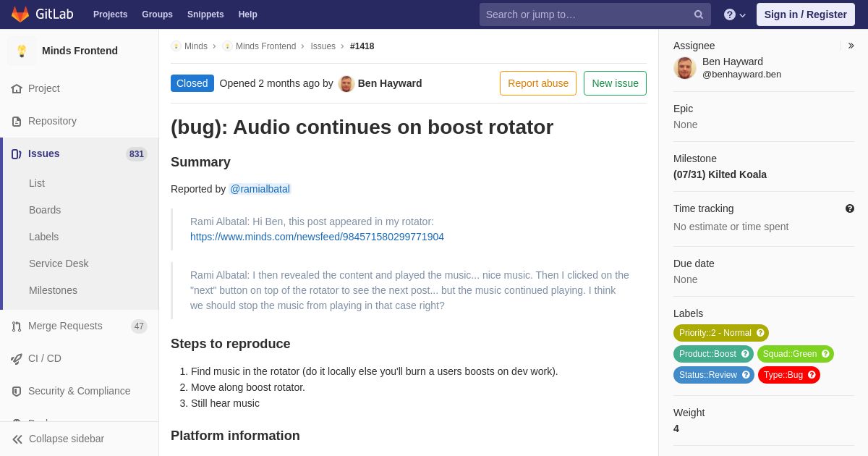Click the Minds Frontend project title
This screenshot has width=868, height=456.
click(x=80, y=51)
